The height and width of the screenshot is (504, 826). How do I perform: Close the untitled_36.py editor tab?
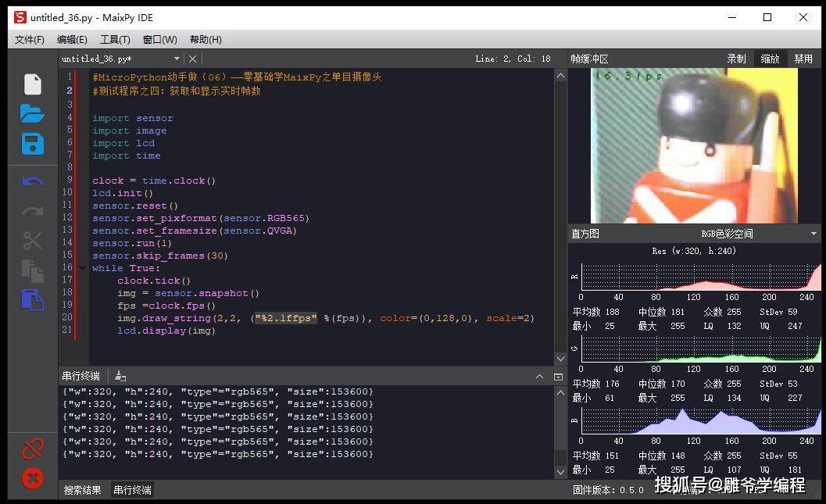pos(192,58)
